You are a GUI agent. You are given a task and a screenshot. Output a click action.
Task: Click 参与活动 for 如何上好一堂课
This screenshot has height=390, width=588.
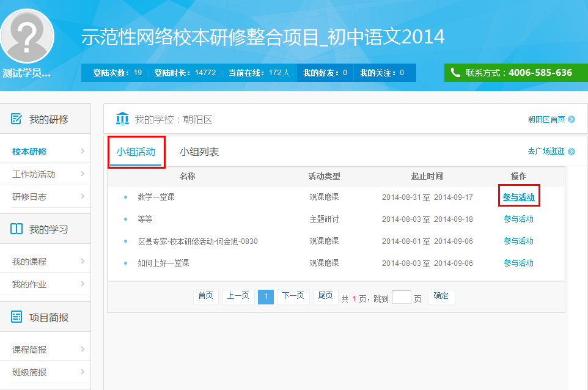(518, 263)
